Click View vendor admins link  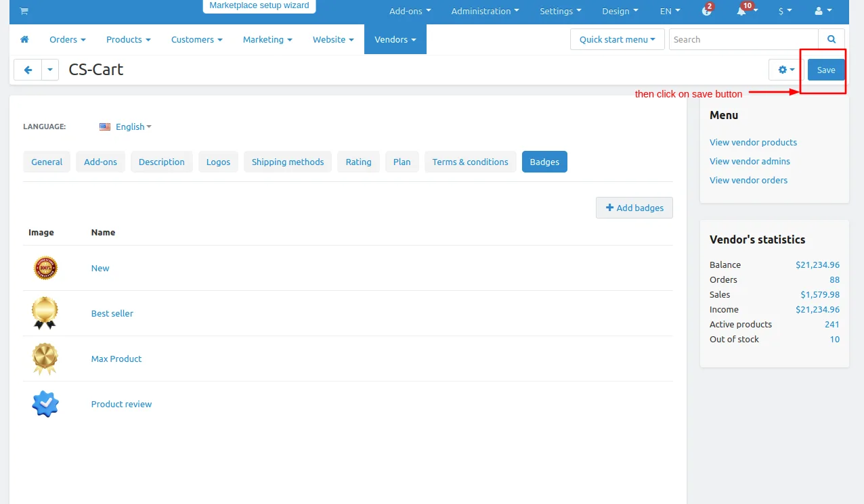pyautogui.click(x=750, y=161)
